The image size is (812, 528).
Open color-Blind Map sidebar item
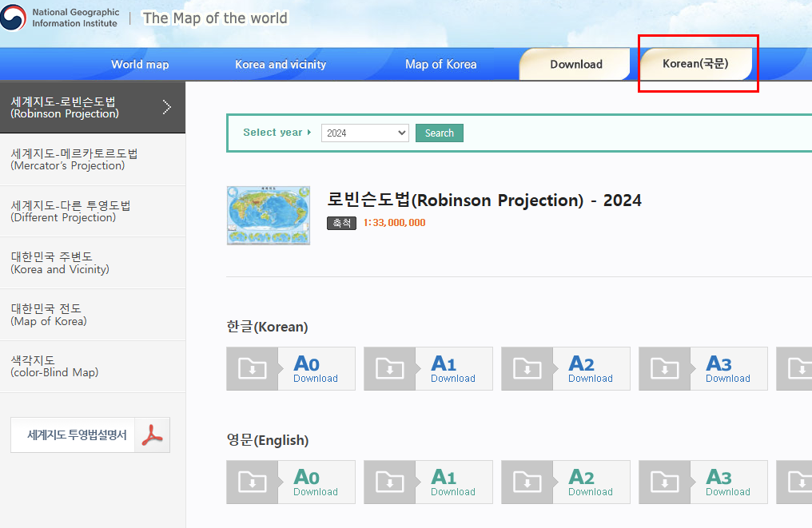pyautogui.click(x=93, y=367)
